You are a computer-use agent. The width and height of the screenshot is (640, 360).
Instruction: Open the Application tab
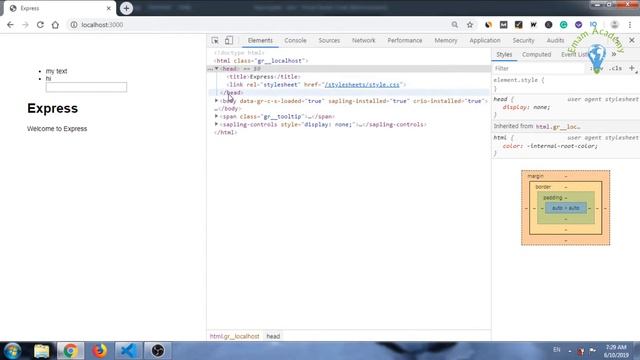pos(484,40)
